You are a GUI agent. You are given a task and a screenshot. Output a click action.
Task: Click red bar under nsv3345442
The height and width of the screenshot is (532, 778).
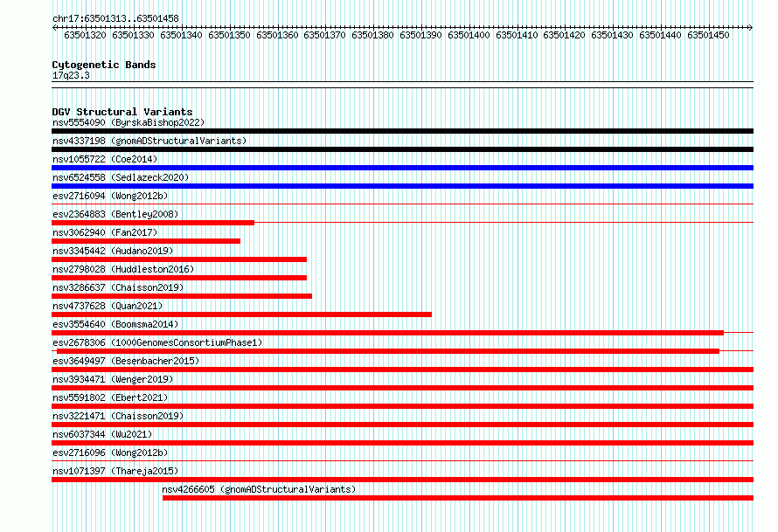click(179, 259)
